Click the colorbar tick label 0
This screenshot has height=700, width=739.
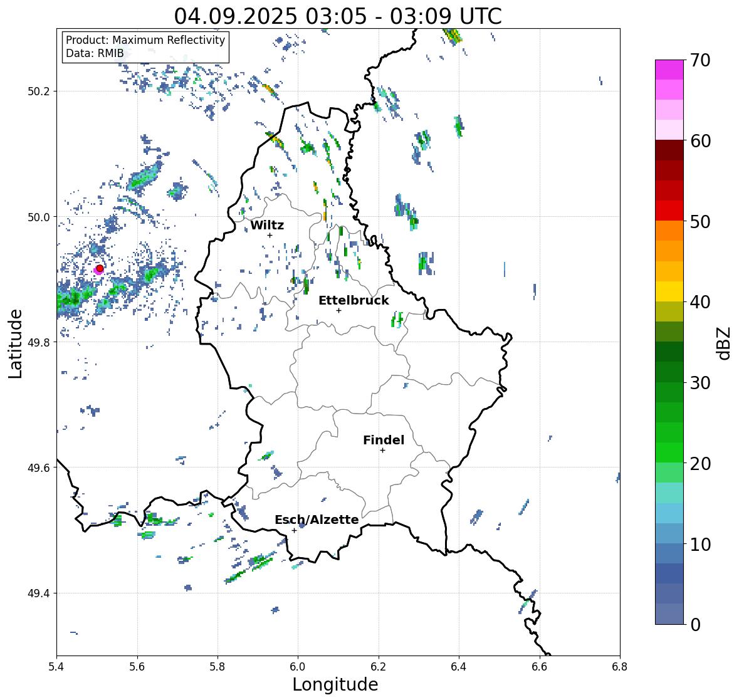point(695,625)
